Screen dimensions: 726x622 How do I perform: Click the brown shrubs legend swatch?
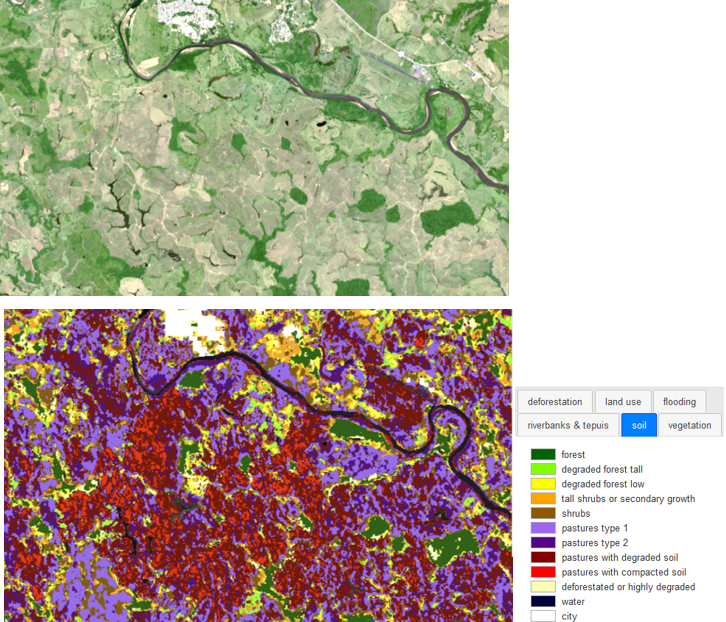coord(543,513)
